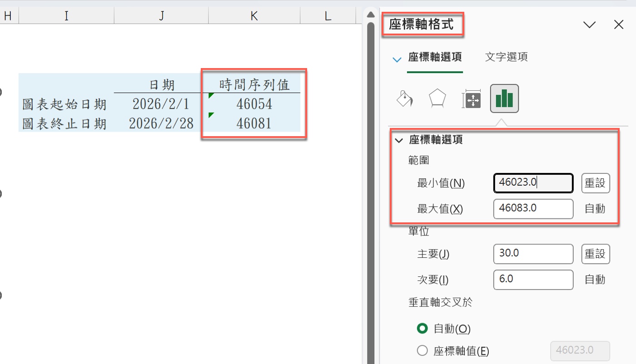The width and height of the screenshot is (636, 364).
Task: Reset the 最小值 with 重設 button
Action: click(595, 183)
